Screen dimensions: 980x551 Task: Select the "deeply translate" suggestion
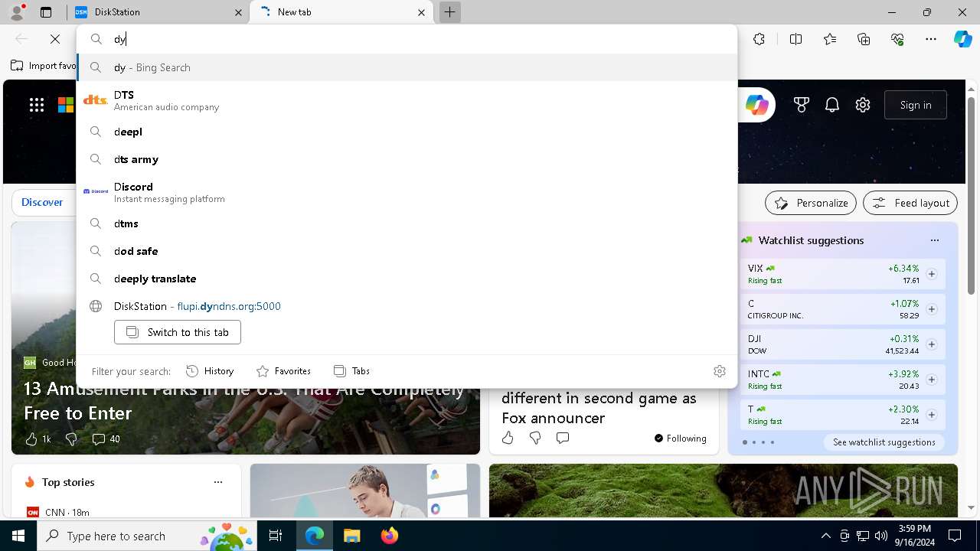407,279
